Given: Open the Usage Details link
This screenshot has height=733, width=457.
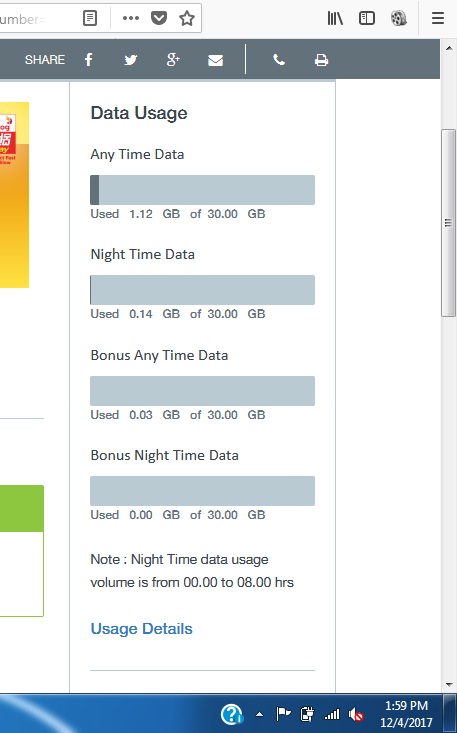Looking at the screenshot, I should point(142,629).
